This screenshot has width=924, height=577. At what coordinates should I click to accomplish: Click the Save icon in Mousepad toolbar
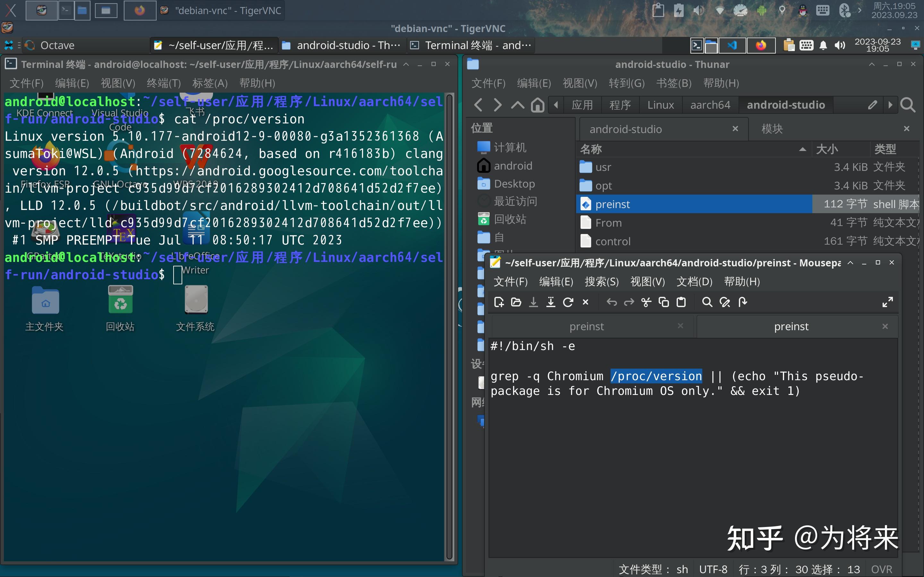(x=534, y=302)
